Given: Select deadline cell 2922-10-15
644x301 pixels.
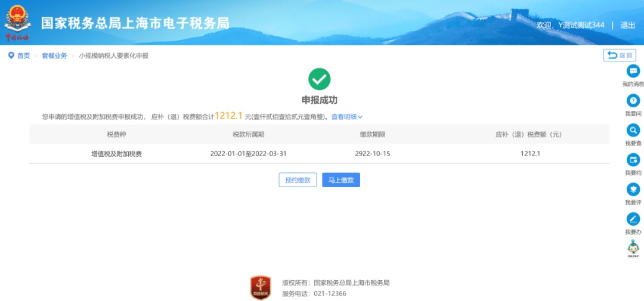Looking at the screenshot, I should tap(373, 154).
